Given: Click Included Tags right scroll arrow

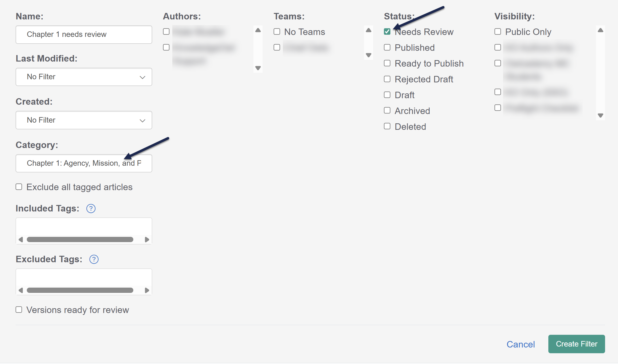Looking at the screenshot, I should tap(147, 240).
